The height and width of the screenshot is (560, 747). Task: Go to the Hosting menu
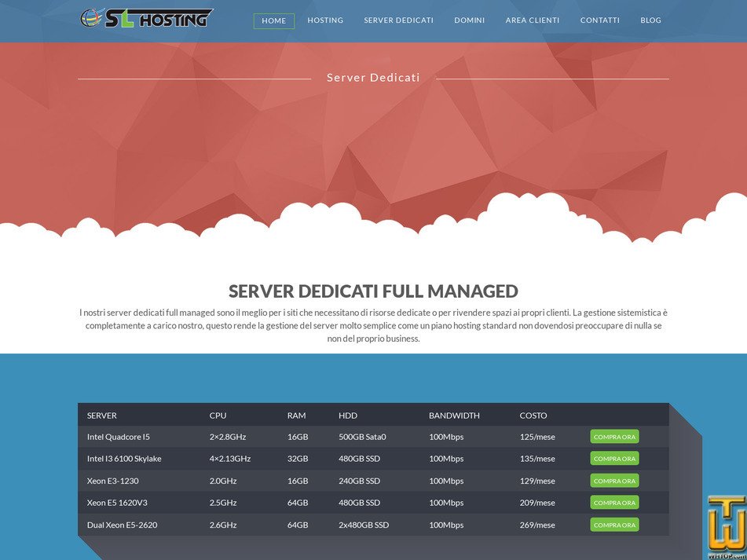(325, 20)
